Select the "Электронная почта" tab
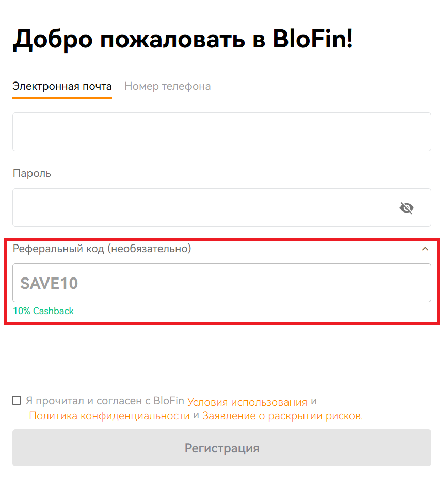 click(x=62, y=86)
